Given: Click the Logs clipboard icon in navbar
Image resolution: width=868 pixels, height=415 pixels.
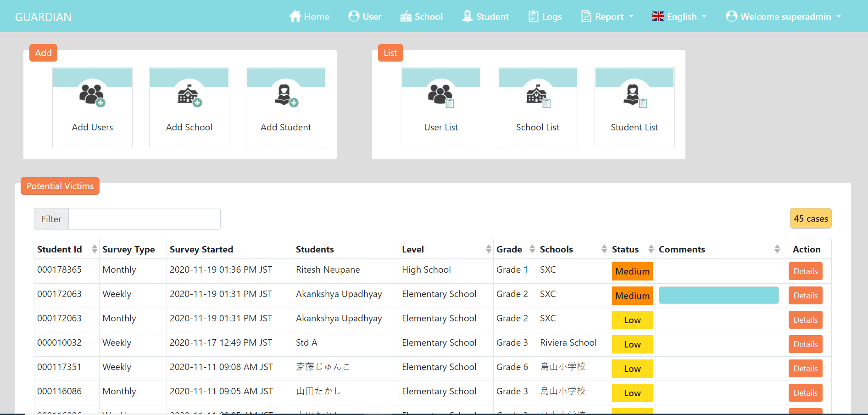Looking at the screenshot, I should coord(533,17).
